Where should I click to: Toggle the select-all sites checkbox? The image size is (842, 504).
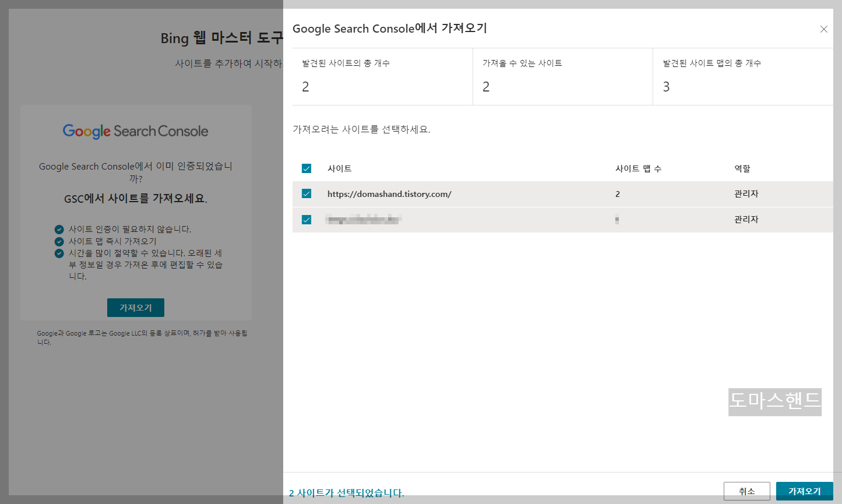(306, 168)
